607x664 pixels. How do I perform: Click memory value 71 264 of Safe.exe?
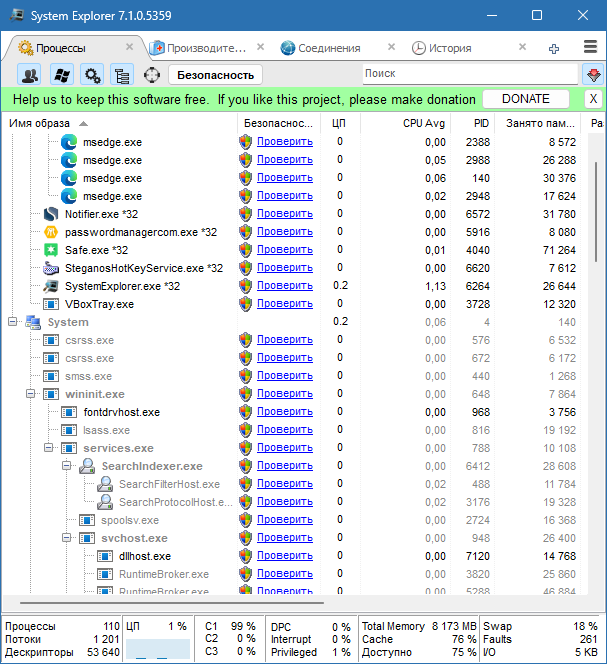[x=559, y=250]
